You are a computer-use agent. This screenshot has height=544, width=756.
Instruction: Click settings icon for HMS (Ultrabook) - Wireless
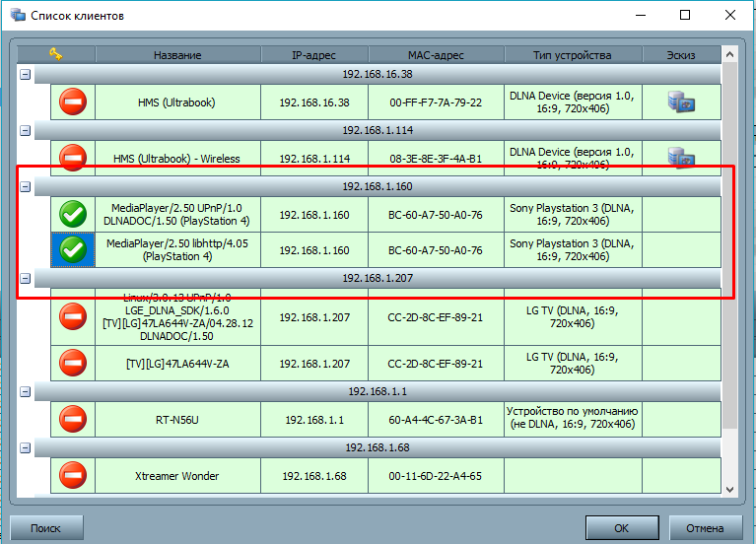(681, 158)
